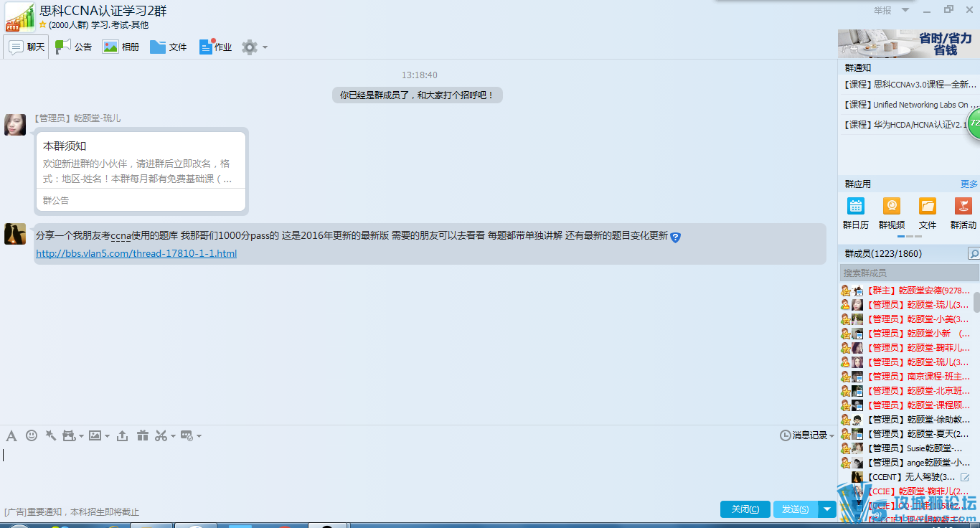Expand dropdown arrow next to settings gear
Image resolution: width=980 pixels, height=528 pixels.
(x=265, y=47)
